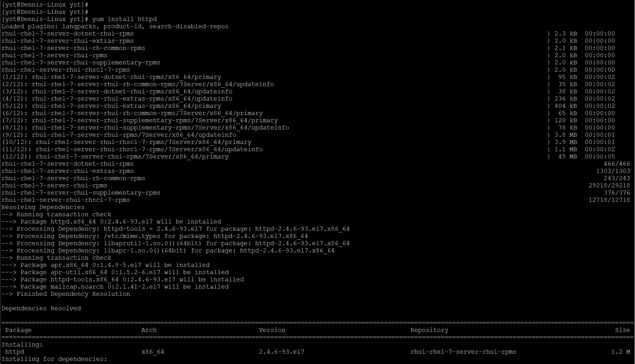The height and width of the screenshot is (364, 635).
Task: Click the (2/12) rh-common-rpms updateinfo line
Action: (138, 84)
